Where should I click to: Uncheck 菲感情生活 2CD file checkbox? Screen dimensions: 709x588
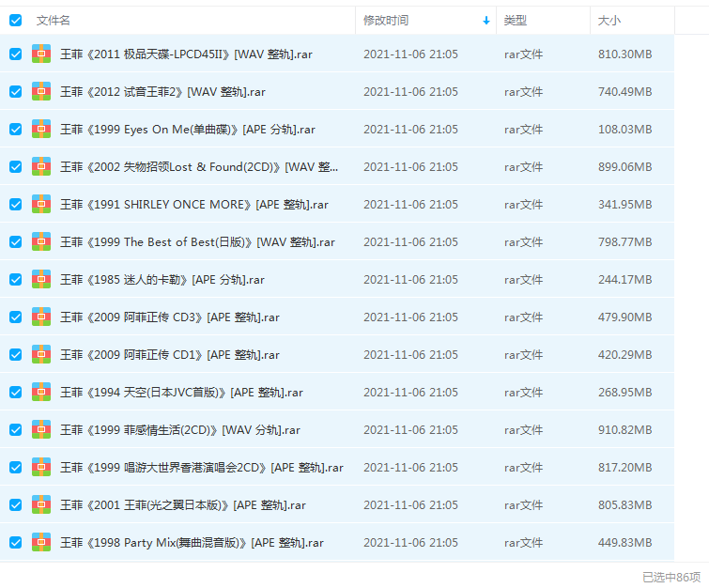tap(15, 429)
